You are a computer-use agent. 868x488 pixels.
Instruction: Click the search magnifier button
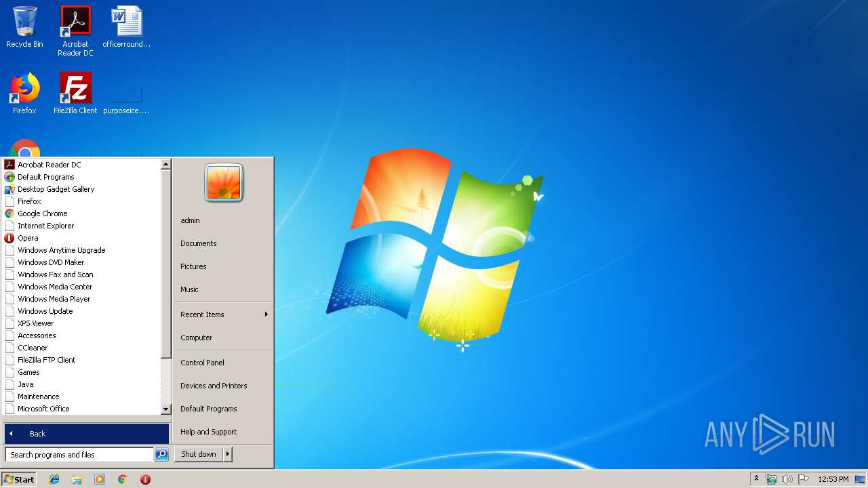[161, 455]
